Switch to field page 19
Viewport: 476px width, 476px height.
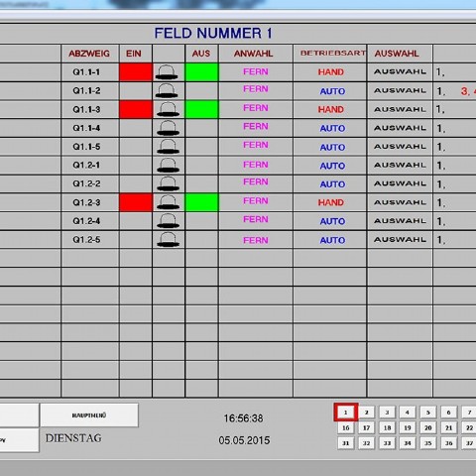pos(408,427)
